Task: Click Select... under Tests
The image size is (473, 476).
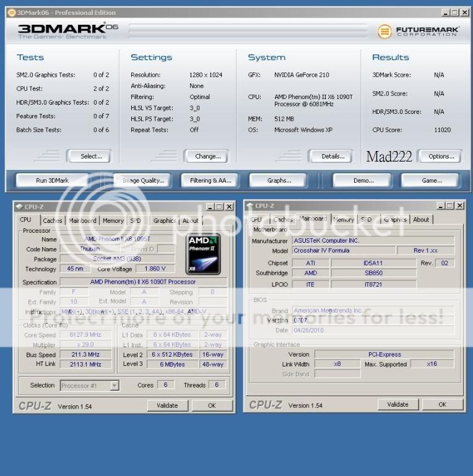Action: click(x=91, y=156)
